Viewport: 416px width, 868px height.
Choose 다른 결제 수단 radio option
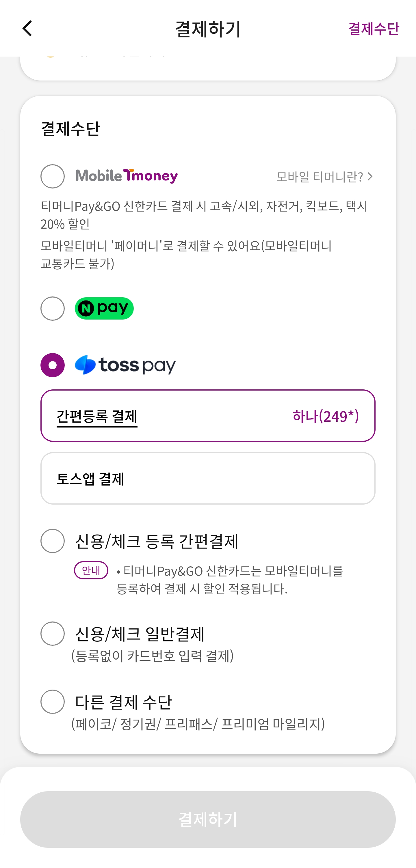[53, 701]
